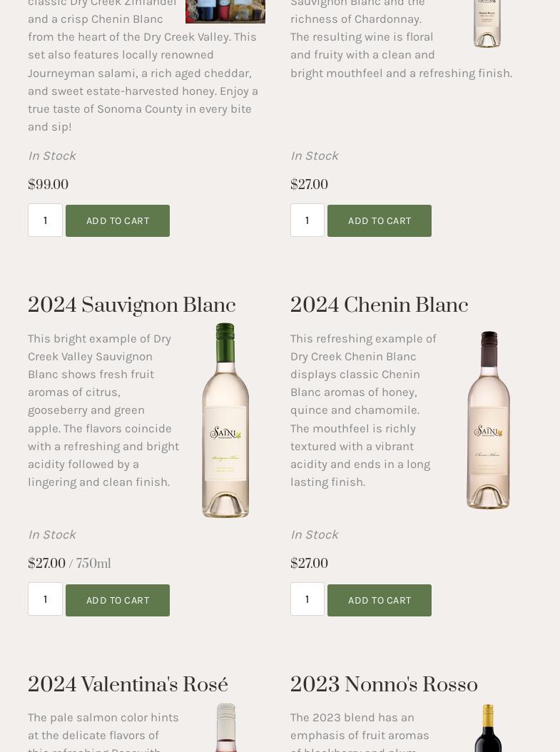Viewport: 560px width, 752px height.
Task: Open the 2024 Valentina's Rosé product page
Action: pos(128,685)
